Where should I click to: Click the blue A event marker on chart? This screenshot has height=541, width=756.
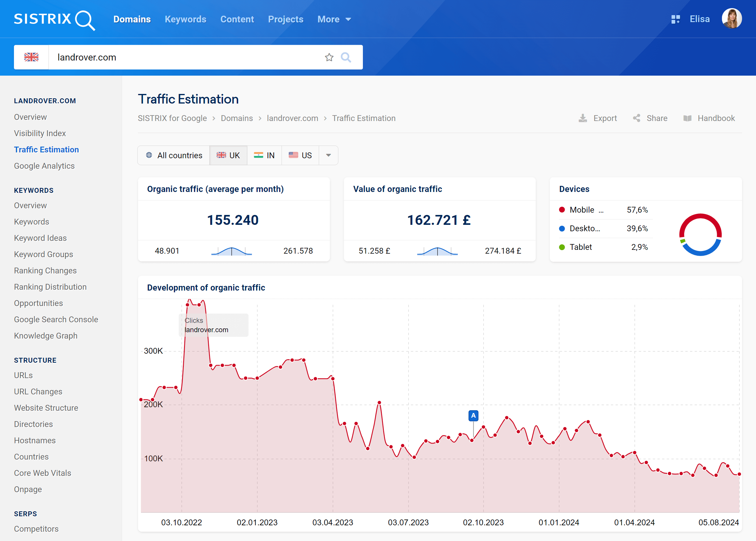(473, 416)
